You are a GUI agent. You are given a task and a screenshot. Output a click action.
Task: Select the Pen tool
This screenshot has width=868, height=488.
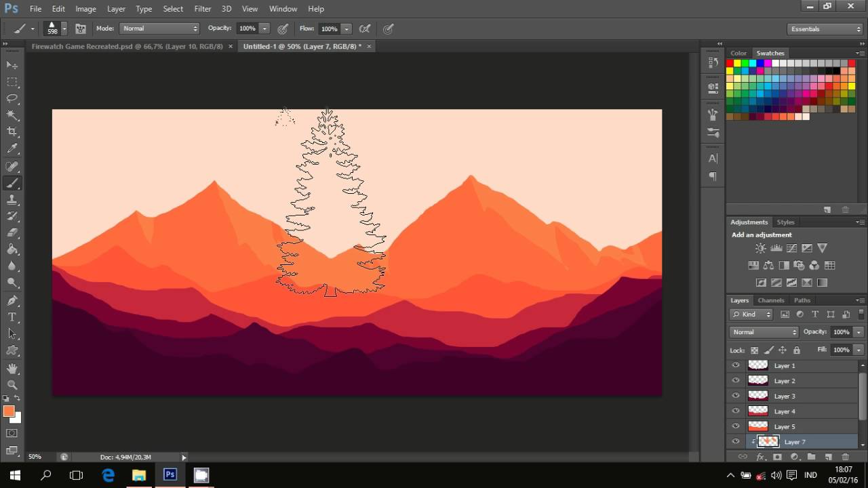tap(12, 300)
